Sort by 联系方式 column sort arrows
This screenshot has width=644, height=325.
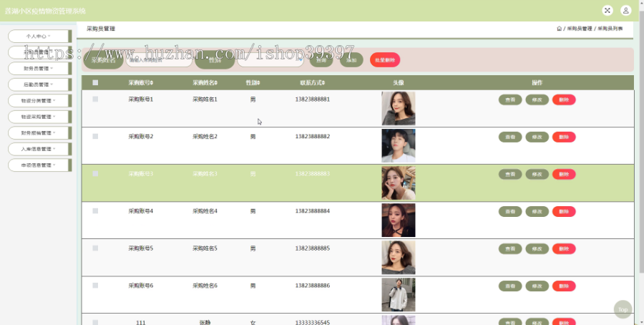pos(323,83)
